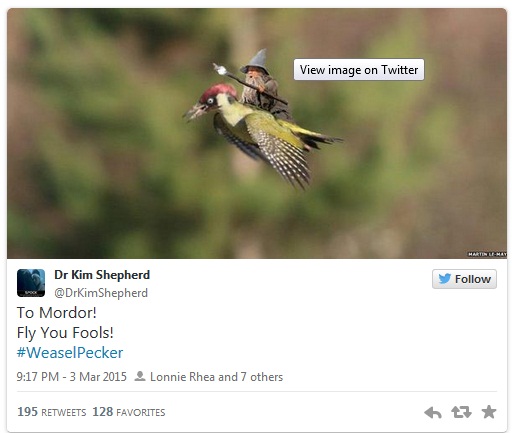Open Dr Kim Shepherd's profile avatar
This screenshot has height=433, width=515.
point(31,283)
